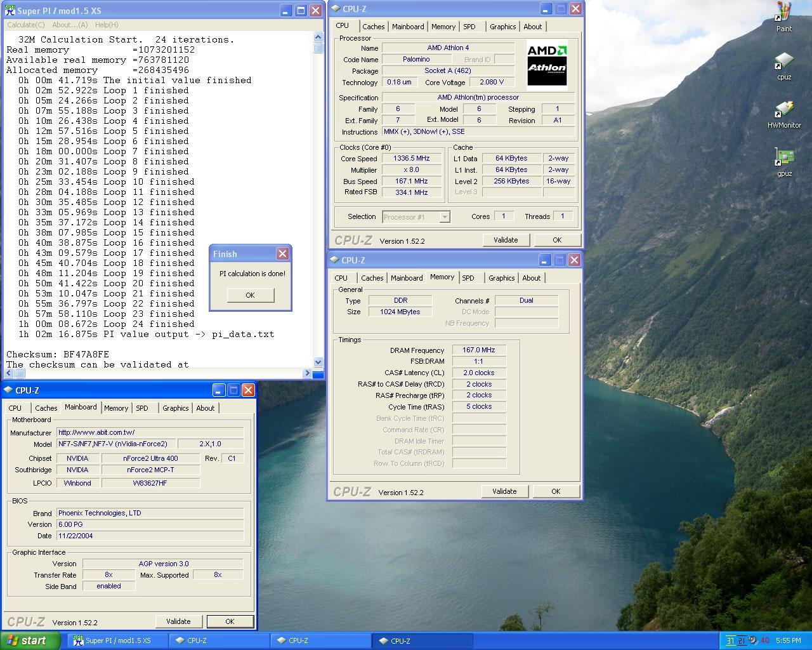Image resolution: width=812 pixels, height=650 pixels.
Task: Click the 5:55 PM system clock
Action: pos(788,640)
